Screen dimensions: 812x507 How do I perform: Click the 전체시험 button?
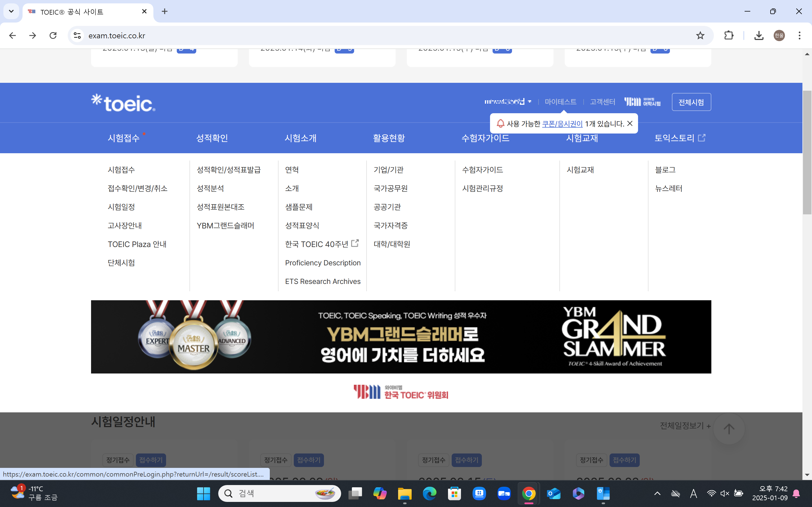tap(691, 102)
